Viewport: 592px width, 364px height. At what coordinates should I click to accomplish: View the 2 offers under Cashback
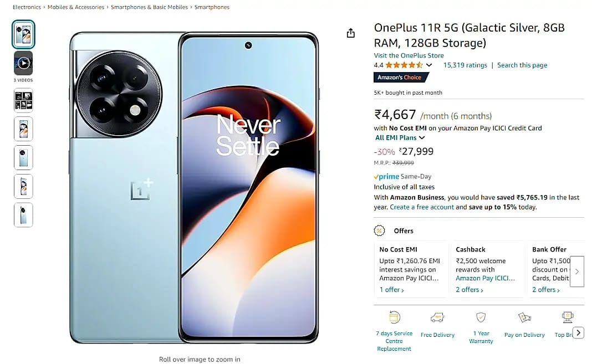tap(469, 290)
